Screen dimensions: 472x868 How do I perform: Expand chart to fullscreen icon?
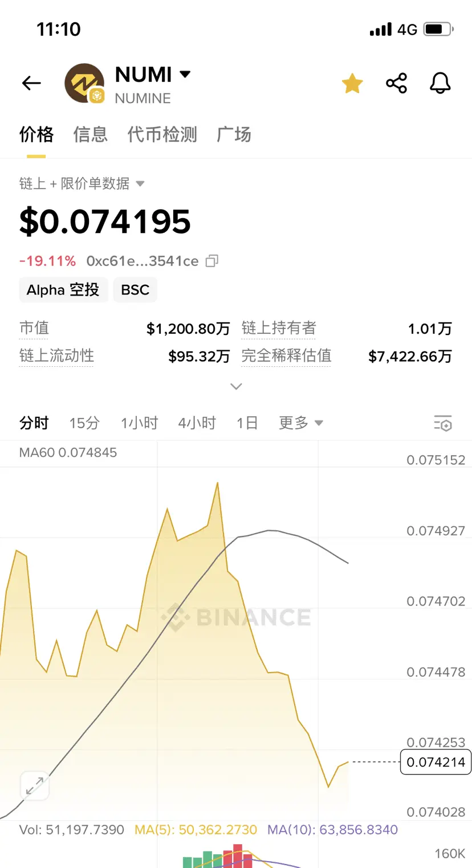pyautogui.click(x=35, y=787)
